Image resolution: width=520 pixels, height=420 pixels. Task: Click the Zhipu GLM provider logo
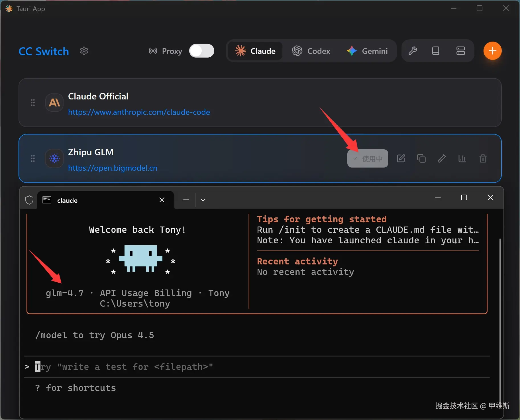[54, 158]
